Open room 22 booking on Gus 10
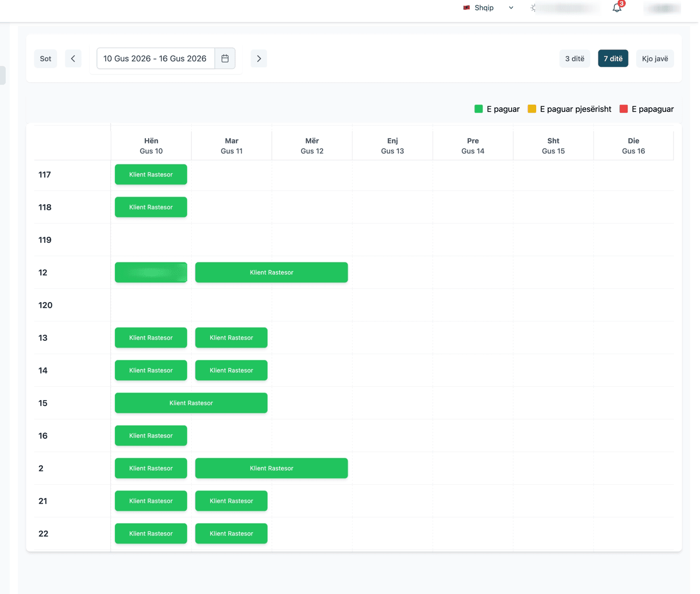The width and height of the screenshot is (700, 594). [x=151, y=534]
